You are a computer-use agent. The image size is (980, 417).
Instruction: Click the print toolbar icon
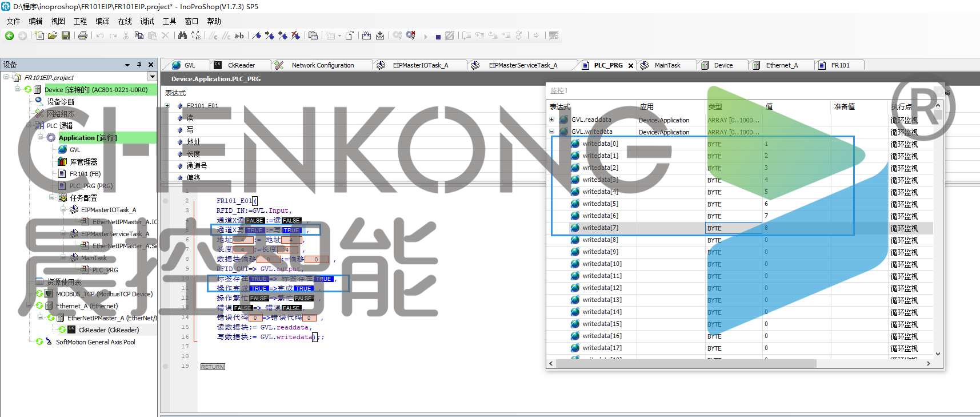83,35
